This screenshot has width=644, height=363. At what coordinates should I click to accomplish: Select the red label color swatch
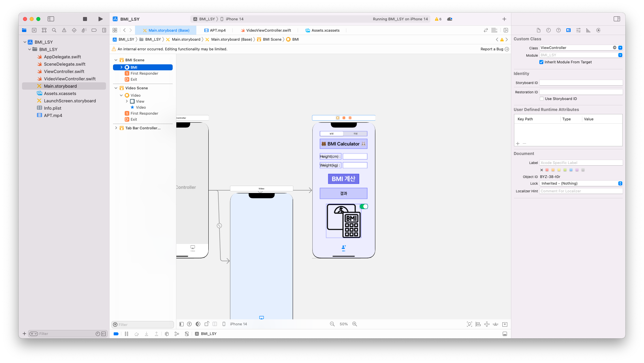point(547,170)
